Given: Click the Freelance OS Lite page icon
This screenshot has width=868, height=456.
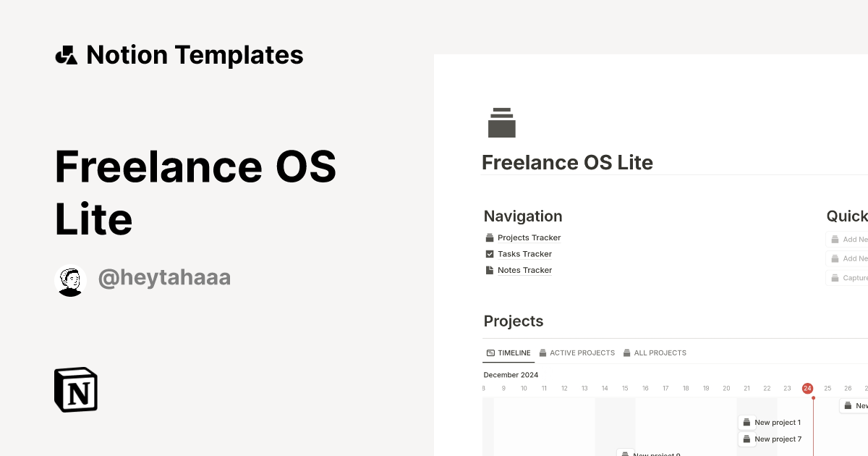Looking at the screenshot, I should click(x=502, y=122).
